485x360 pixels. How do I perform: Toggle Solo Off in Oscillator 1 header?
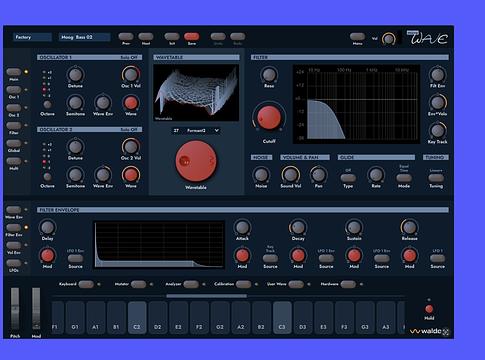(129, 58)
